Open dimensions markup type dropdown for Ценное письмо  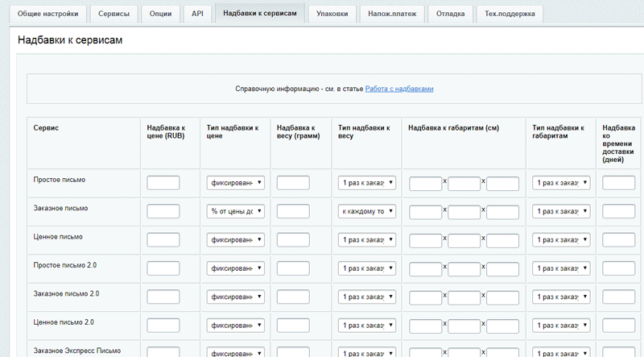pos(561,240)
